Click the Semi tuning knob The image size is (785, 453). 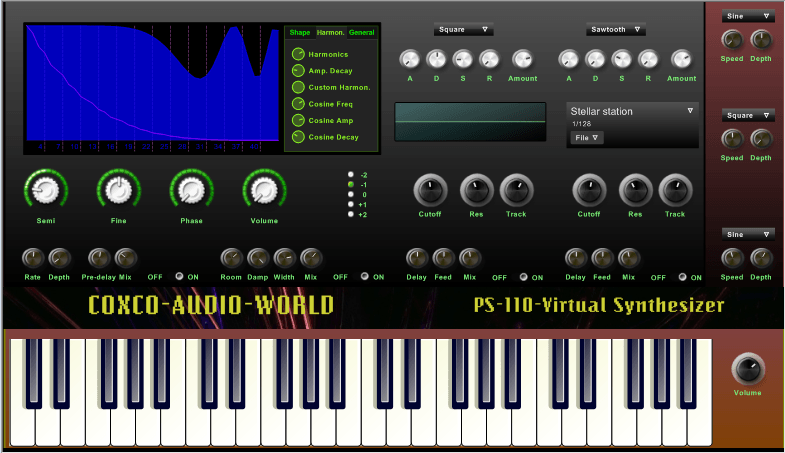click(46, 190)
